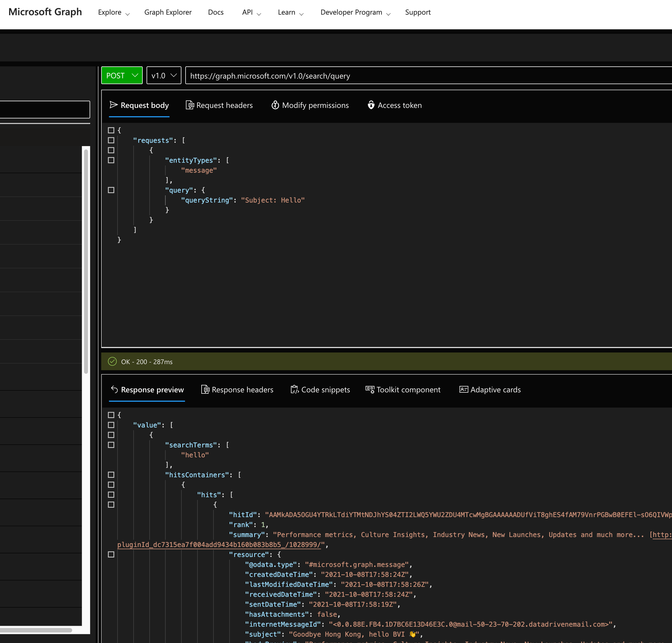Image resolution: width=672 pixels, height=643 pixels.
Task: Click the "rank": 1 line
Action: (249, 525)
